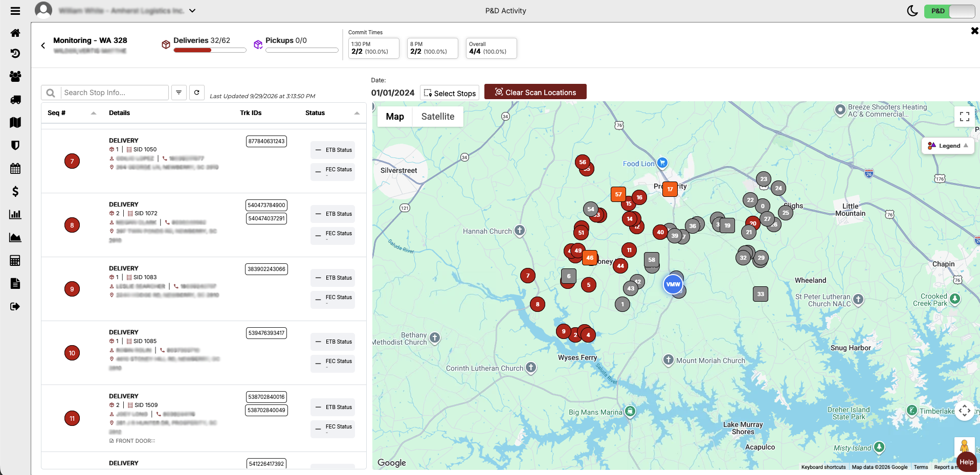Toggle dark mode moon icon
The image size is (980, 475).
[x=912, y=11]
